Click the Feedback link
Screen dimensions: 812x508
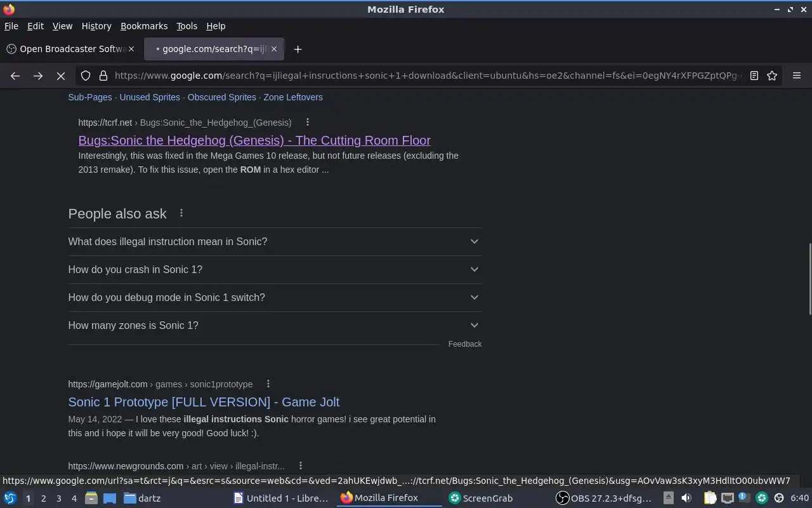click(465, 344)
